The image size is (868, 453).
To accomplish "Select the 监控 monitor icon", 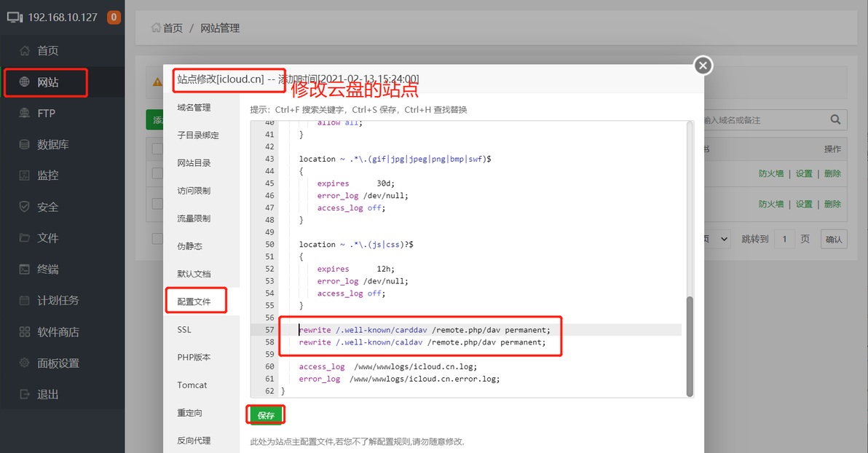I will (24, 176).
